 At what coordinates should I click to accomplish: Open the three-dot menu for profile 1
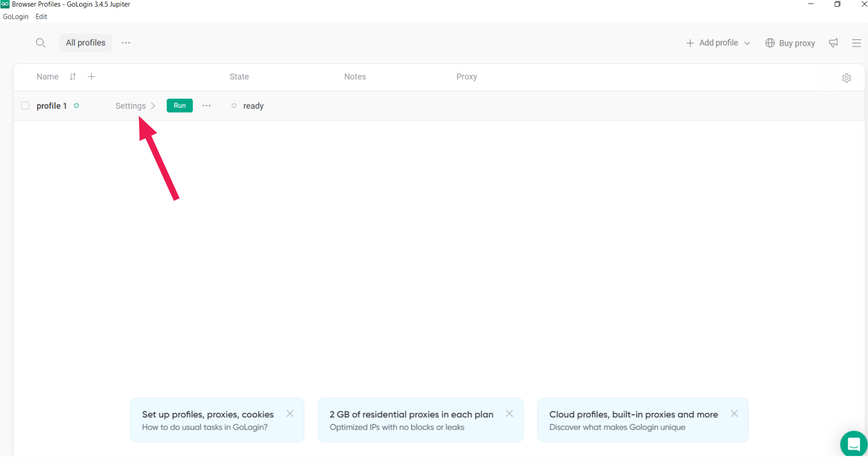click(x=206, y=106)
